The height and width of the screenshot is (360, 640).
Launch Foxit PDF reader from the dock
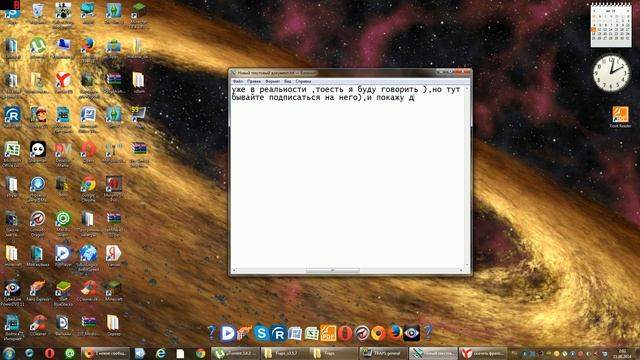[328, 333]
